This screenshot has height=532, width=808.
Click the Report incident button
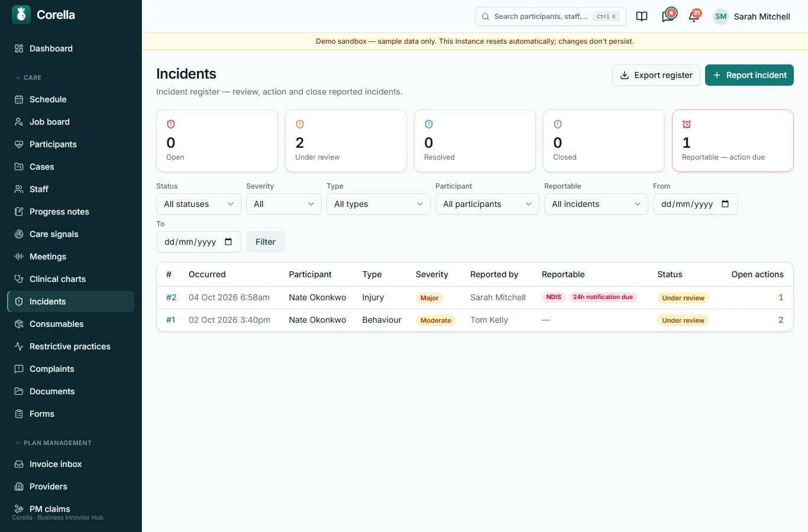pos(749,75)
